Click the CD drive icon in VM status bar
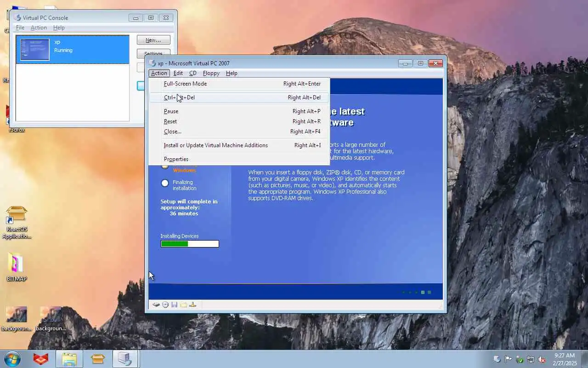The height and width of the screenshot is (368, 588). pos(165,305)
